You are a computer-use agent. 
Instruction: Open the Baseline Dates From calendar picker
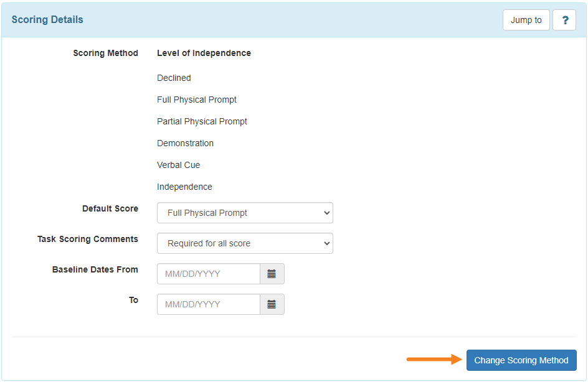coord(272,274)
